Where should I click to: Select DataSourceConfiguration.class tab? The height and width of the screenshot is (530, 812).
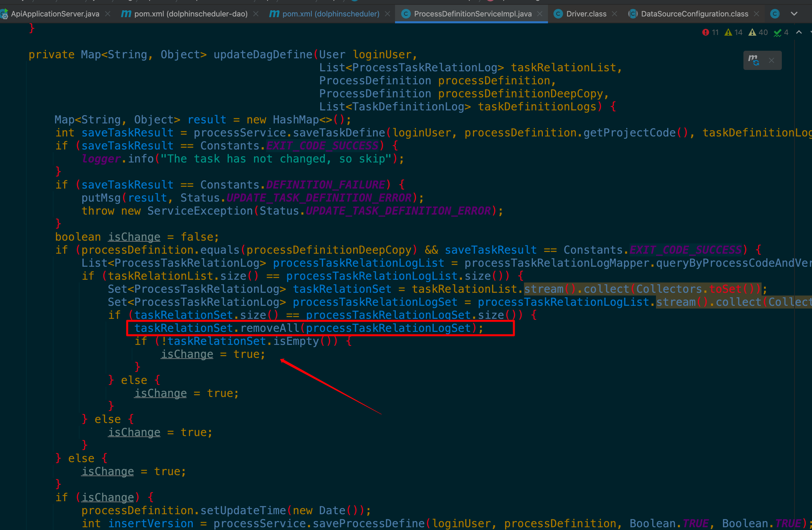coord(694,14)
